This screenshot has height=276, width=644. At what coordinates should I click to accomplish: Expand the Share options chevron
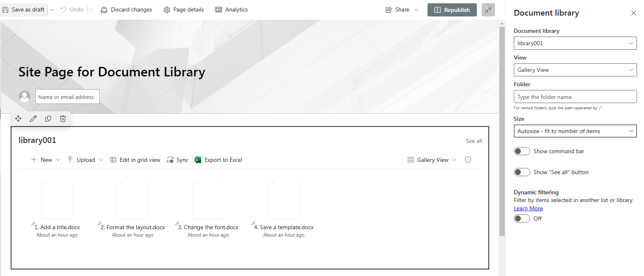(416, 9)
